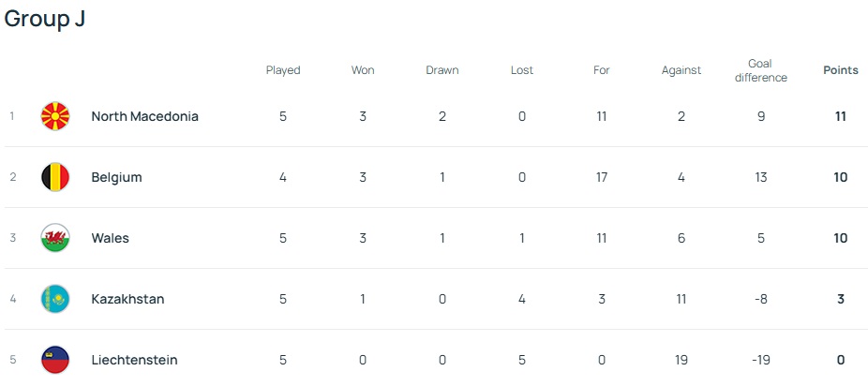This screenshot has width=868, height=386.
Task: Click the For column header
Action: [602, 70]
